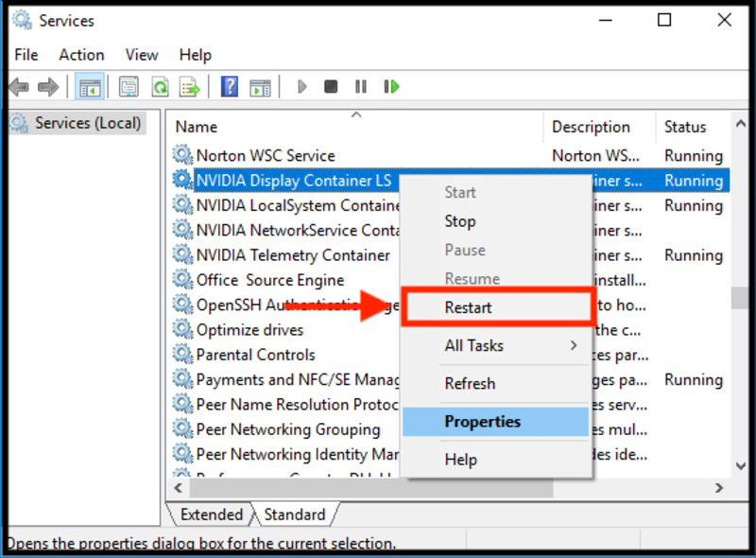Click the Start Service play icon
756x558 pixels.
click(301, 87)
